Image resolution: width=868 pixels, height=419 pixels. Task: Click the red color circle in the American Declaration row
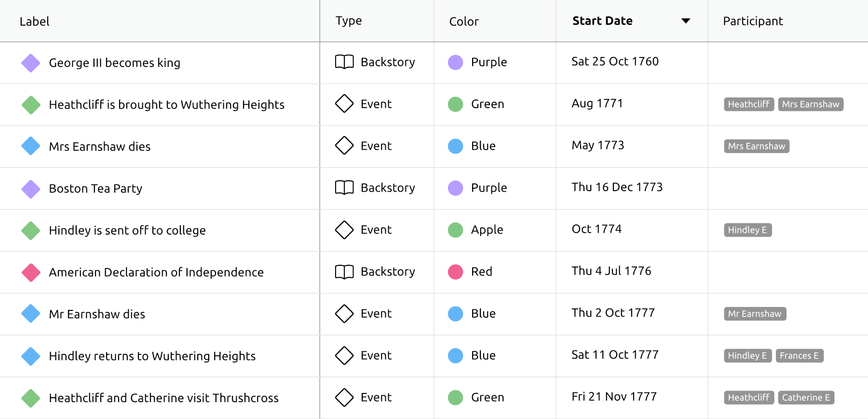click(455, 272)
